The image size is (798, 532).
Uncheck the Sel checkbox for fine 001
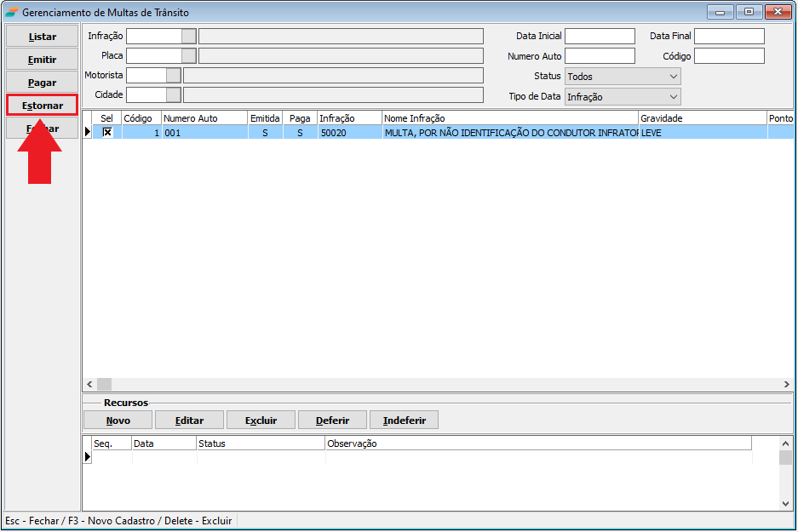107,133
